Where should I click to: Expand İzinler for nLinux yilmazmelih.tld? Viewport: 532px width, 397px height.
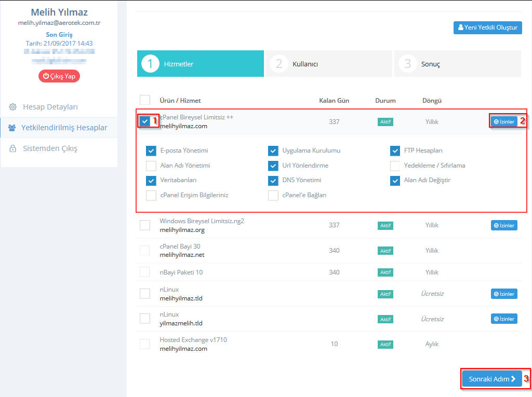click(504, 319)
